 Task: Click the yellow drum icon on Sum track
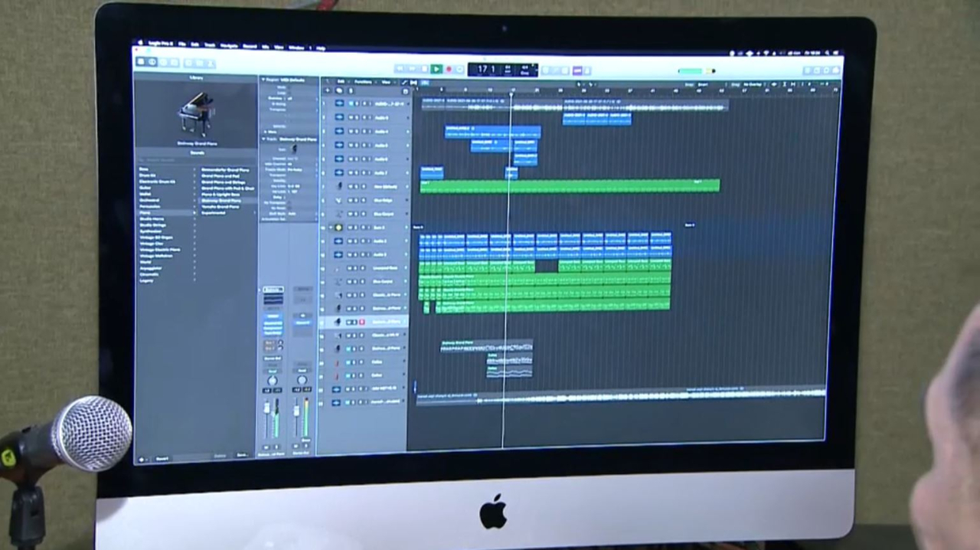(339, 228)
